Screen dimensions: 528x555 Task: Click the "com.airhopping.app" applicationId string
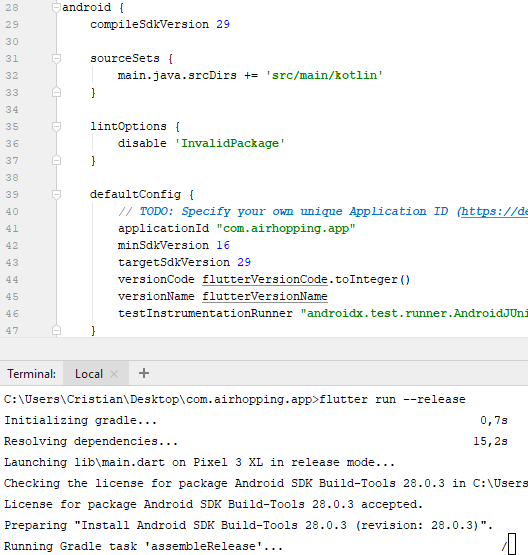tap(286, 228)
